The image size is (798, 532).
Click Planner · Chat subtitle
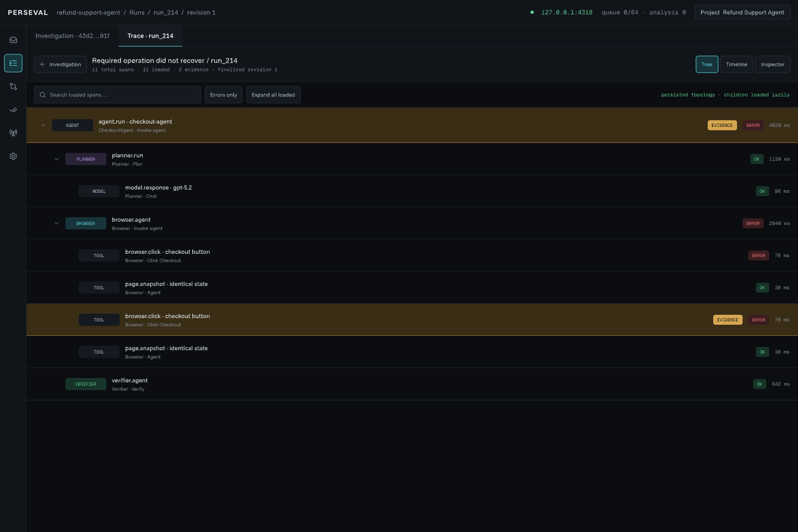pos(141,197)
